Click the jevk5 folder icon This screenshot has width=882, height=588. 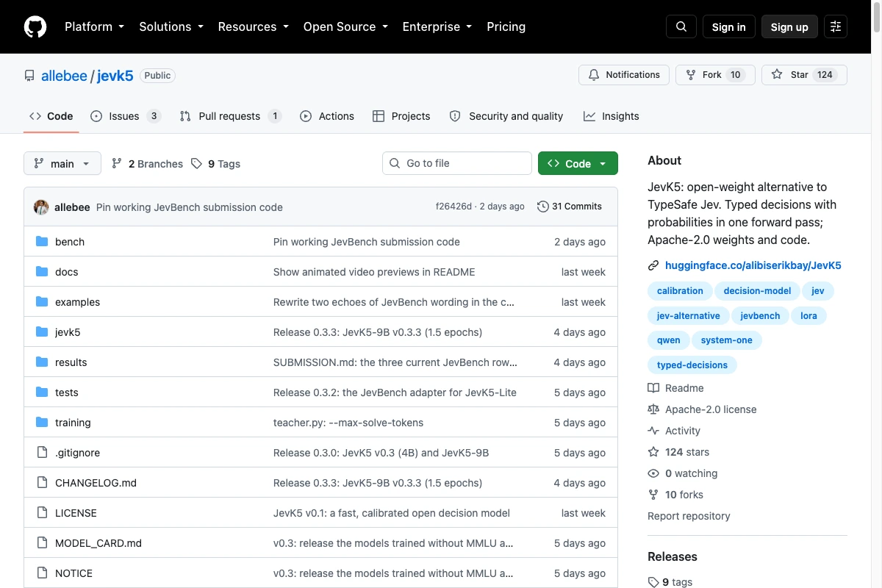pyautogui.click(x=42, y=332)
